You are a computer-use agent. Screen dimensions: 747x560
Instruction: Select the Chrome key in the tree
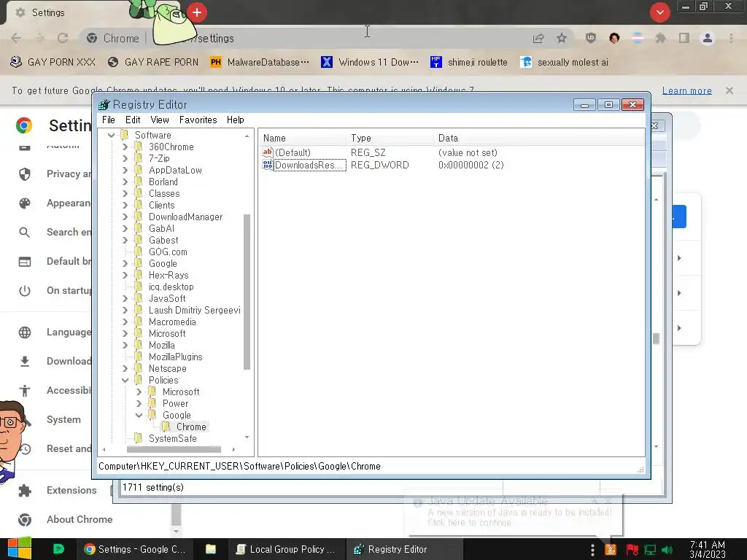191,427
